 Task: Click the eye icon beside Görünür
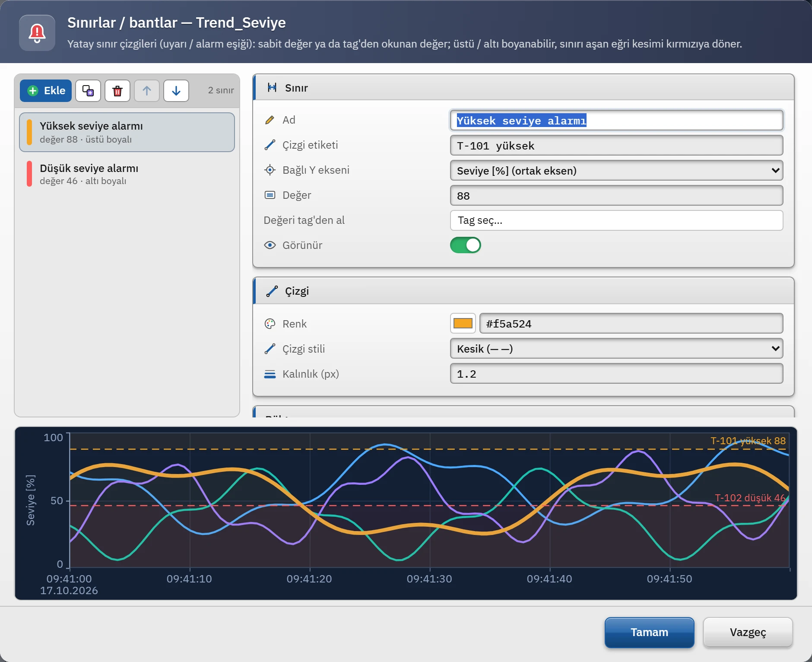pos(270,245)
